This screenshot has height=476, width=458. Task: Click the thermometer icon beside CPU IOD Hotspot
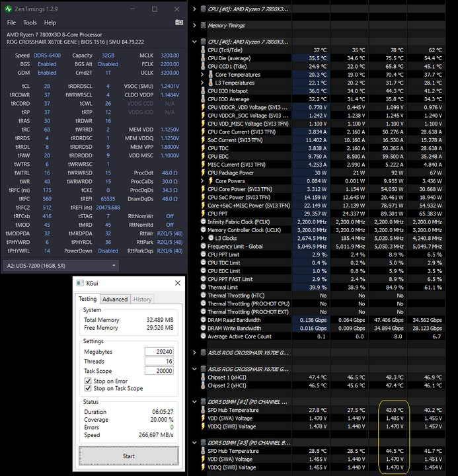[203, 91]
